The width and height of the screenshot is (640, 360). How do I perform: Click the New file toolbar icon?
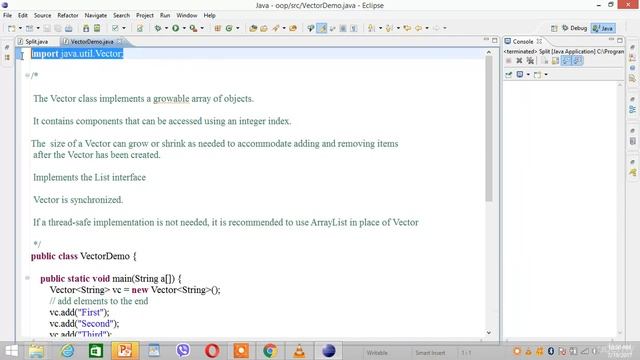pos(12,28)
